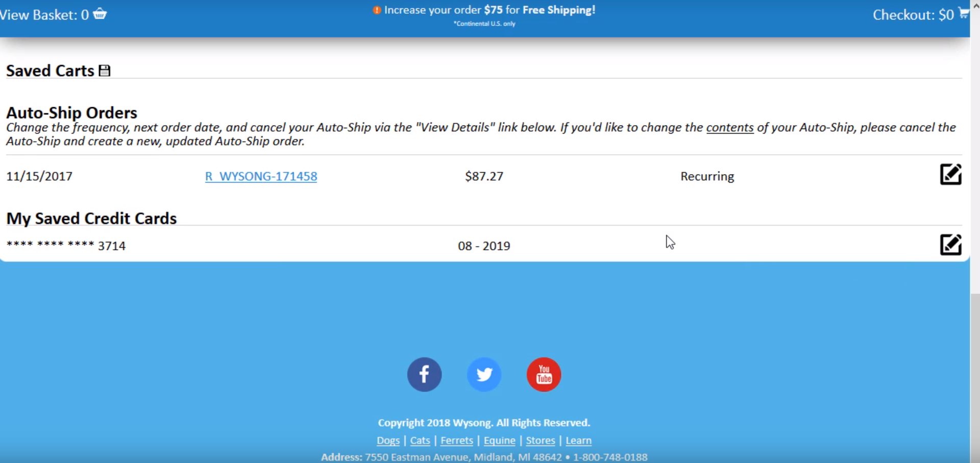The height and width of the screenshot is (463, 980).
Task: Go to Cats footer link
Action: 420,440
